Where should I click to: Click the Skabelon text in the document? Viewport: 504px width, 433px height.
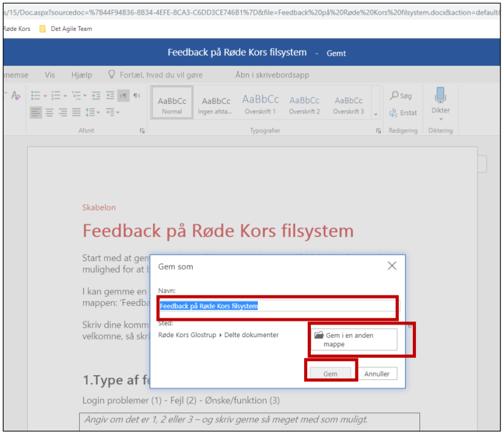pyautogui.click(x=99, y=207)
